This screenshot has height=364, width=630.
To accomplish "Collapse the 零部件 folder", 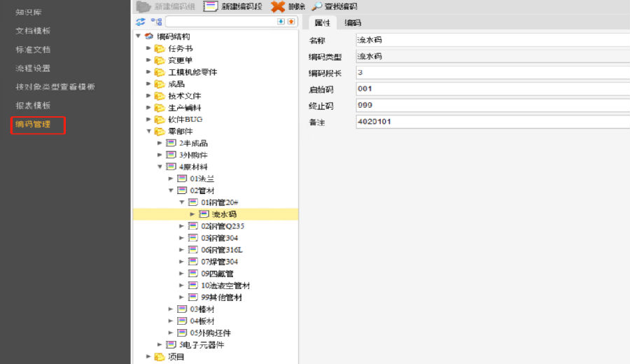I will pyautogui.click(x=148, y=131).
